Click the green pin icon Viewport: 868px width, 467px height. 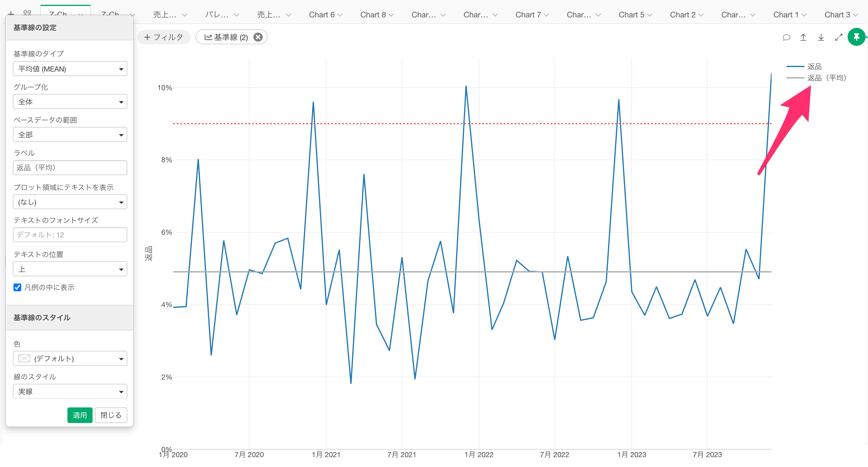(x=856, y=37)
